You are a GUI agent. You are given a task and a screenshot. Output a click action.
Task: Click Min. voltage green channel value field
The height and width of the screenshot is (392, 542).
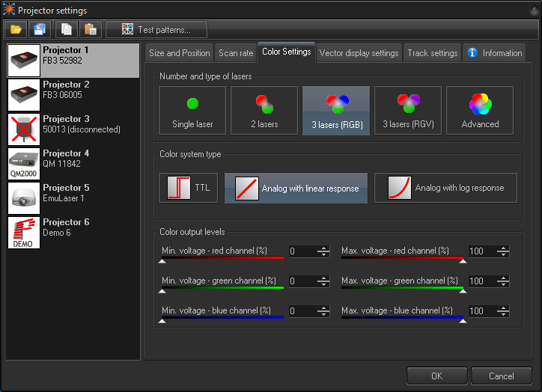pyautogui.click(x=302, y=281)
